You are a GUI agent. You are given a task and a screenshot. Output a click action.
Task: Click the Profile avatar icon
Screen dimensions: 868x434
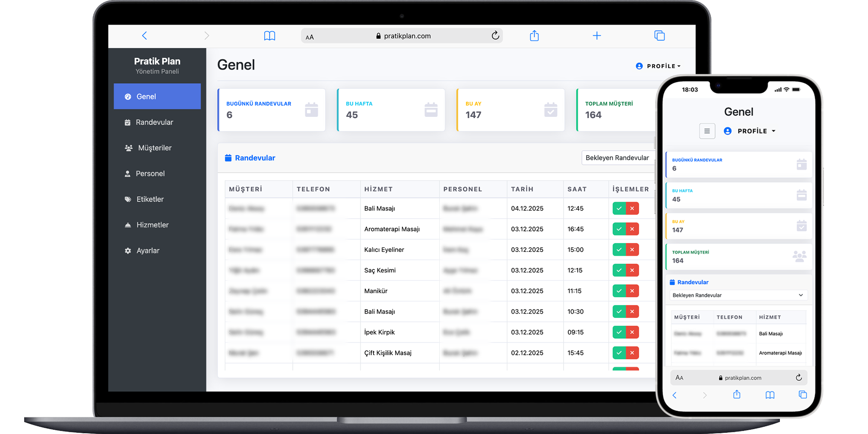[x=639, y=66]
